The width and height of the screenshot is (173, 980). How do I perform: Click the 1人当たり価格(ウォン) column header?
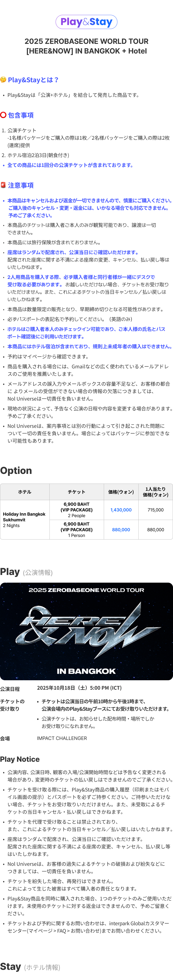(155, 492)
